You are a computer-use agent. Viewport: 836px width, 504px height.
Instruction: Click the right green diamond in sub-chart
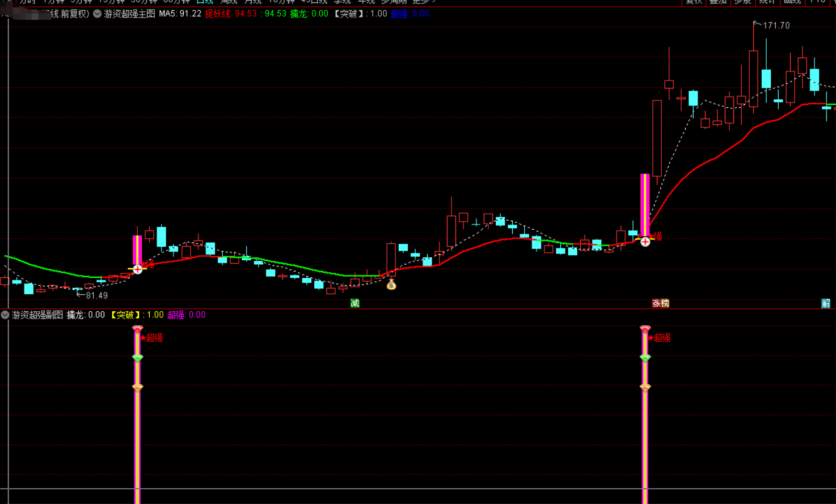(x=645, y=358)
